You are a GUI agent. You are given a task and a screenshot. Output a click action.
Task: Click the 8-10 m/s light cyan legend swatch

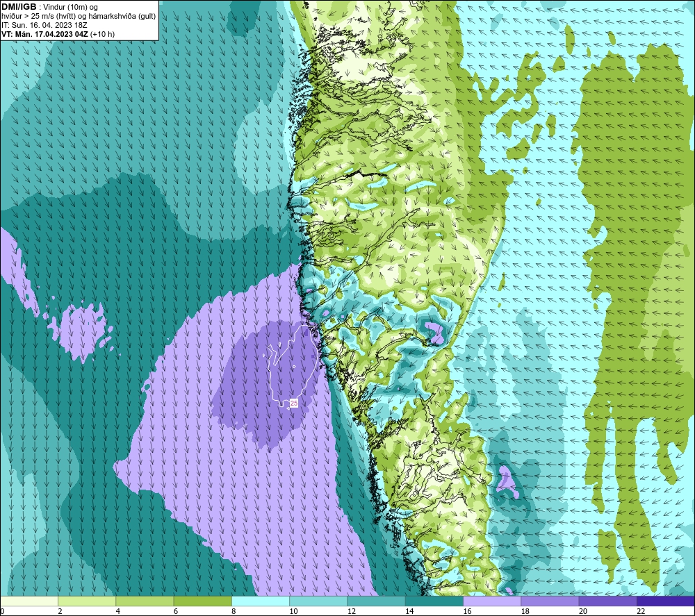coord(261,601)
